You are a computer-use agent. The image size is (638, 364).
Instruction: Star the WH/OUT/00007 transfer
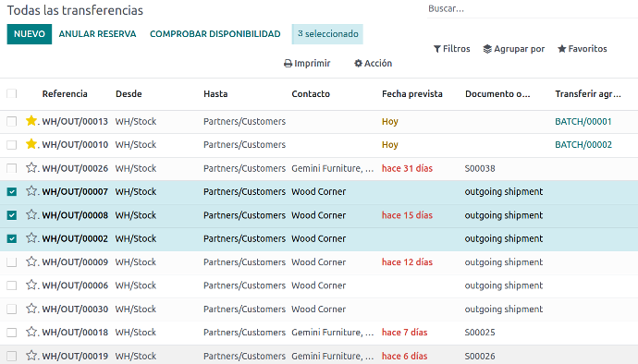(31, 190)
